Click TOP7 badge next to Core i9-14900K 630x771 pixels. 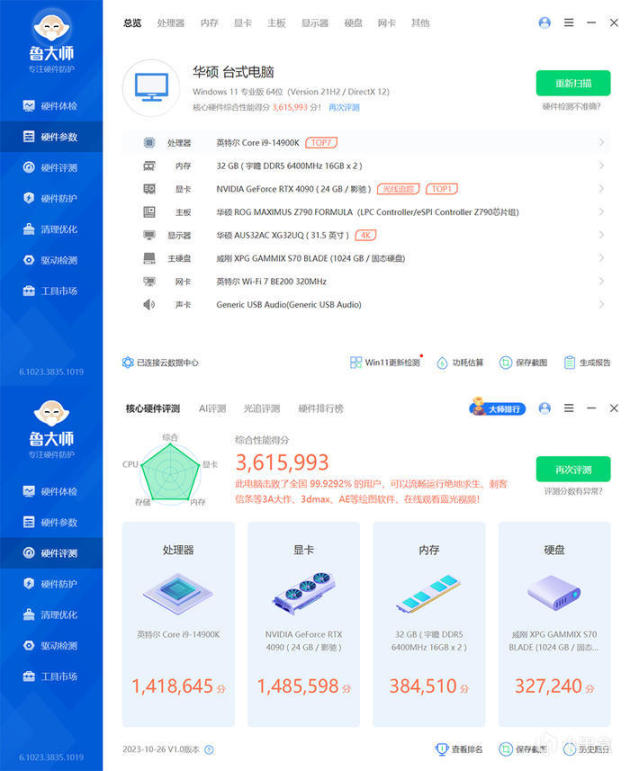click(x=321, y=143)
